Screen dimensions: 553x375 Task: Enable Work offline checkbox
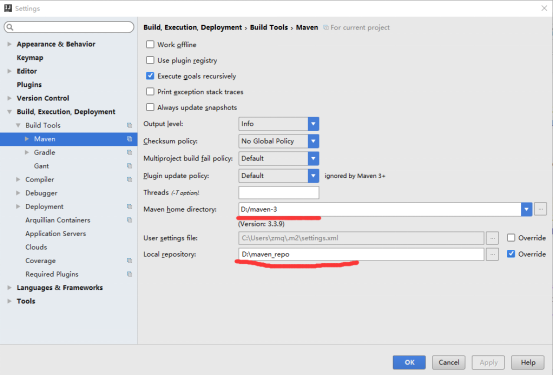coord(150,44)
